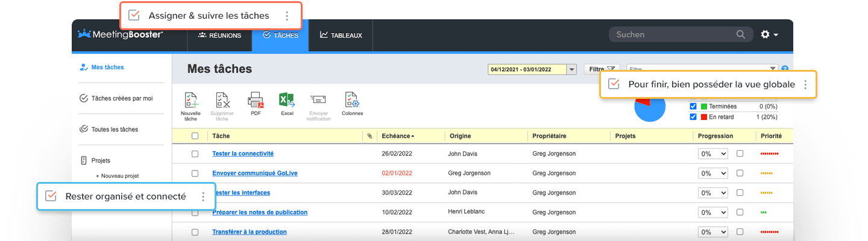Open the Transférer à la production link
This screenshot has height=241, width=868.
coord(250,232)
